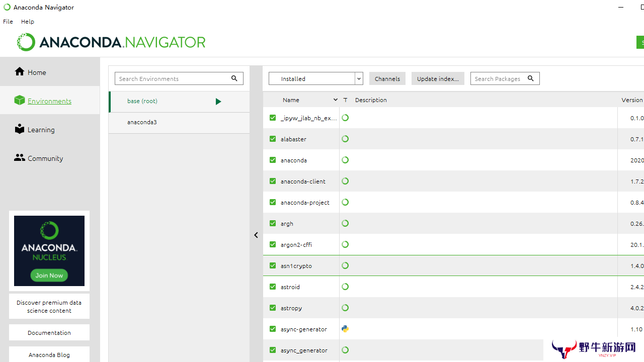Image resolution: width=644 pixels, height=362 pixels.
Task: Click the argon2-cffi package name
Action: [x=296, y=245]
